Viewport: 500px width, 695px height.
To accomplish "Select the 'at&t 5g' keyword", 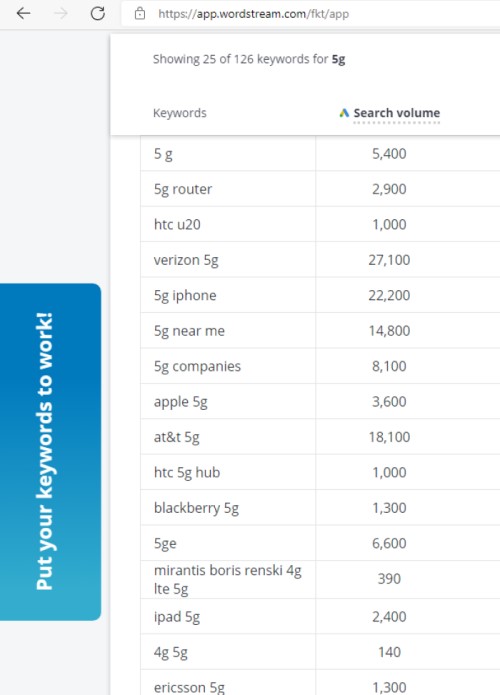I will pos(176,437).
